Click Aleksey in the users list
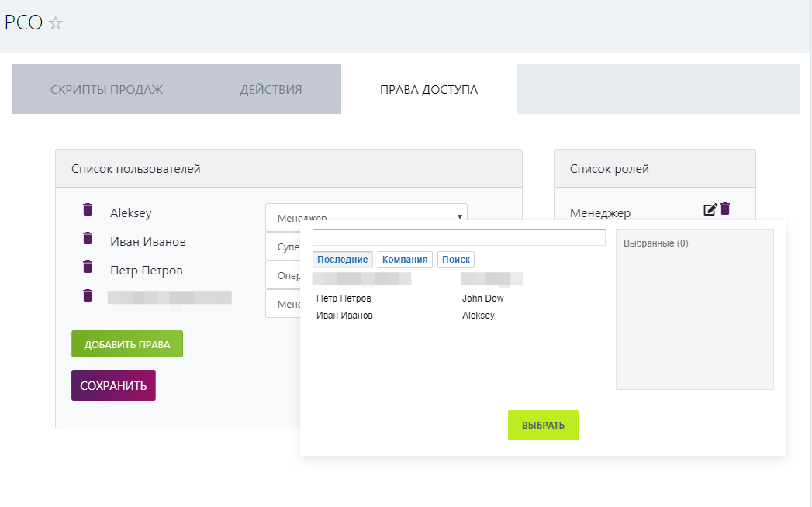812x507 pixels. point(131,213)
